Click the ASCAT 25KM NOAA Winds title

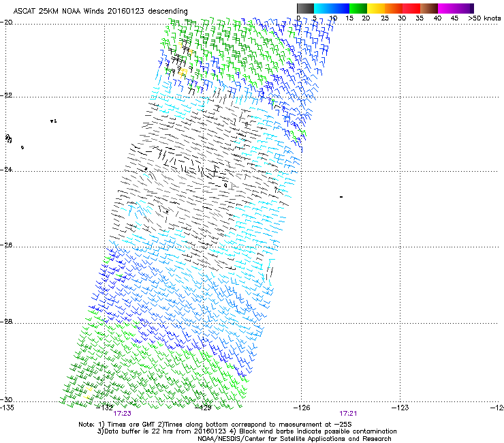[100, 12]
